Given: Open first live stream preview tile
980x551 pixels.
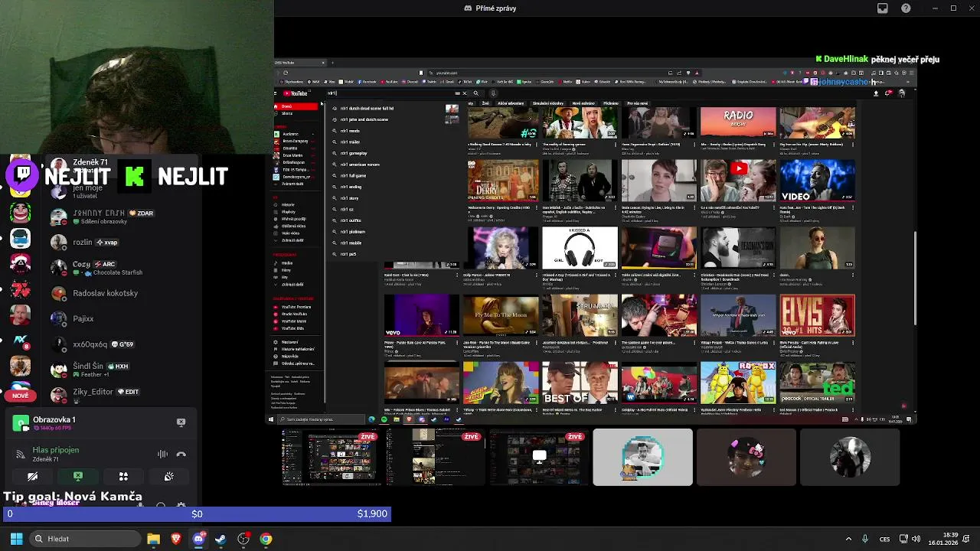Looking at the screenshot, I should pyautogui.click(x=331, y=457).
